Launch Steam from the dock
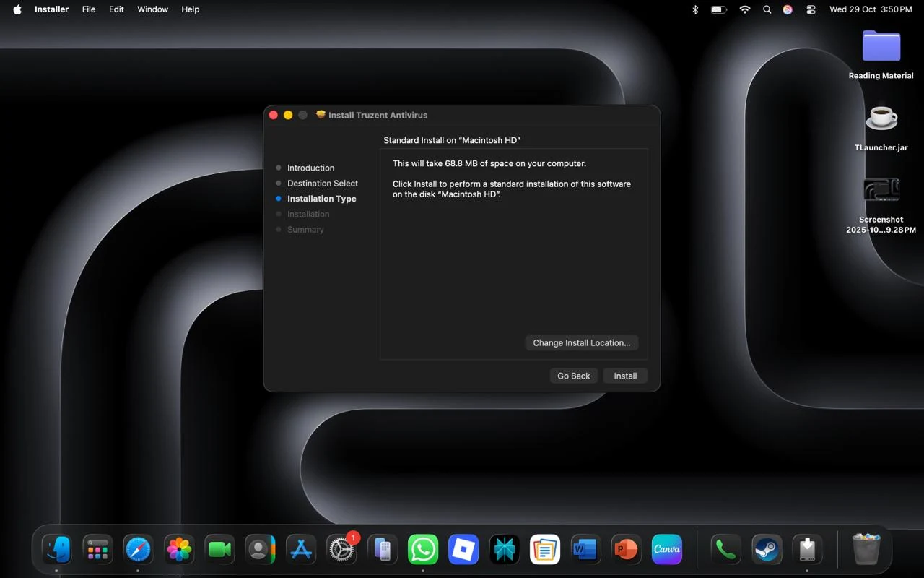Image resolution: width=924 pixels, height=578 pixels. (x=767, y=550)
